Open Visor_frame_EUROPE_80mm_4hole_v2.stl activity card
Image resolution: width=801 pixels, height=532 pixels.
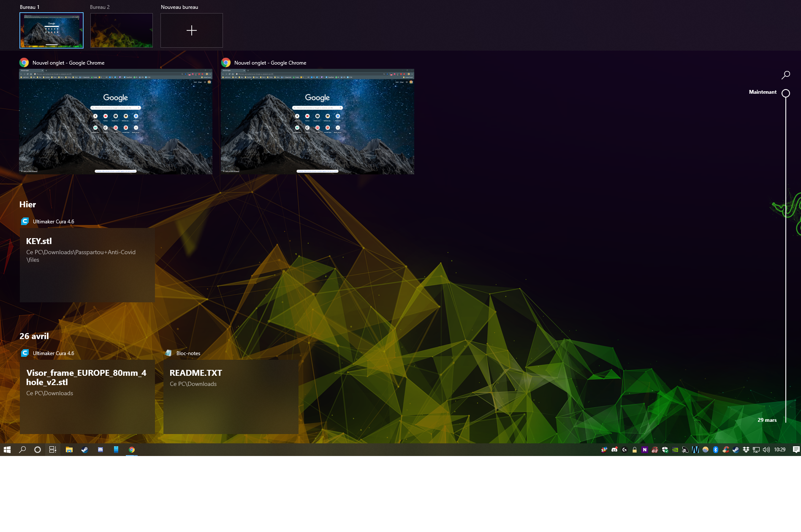(87, 397)
